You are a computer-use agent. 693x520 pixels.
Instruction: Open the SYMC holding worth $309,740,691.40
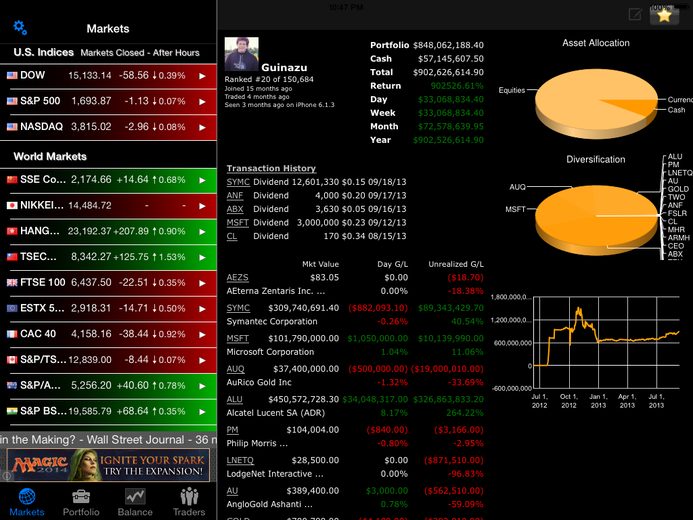point(238,308)
